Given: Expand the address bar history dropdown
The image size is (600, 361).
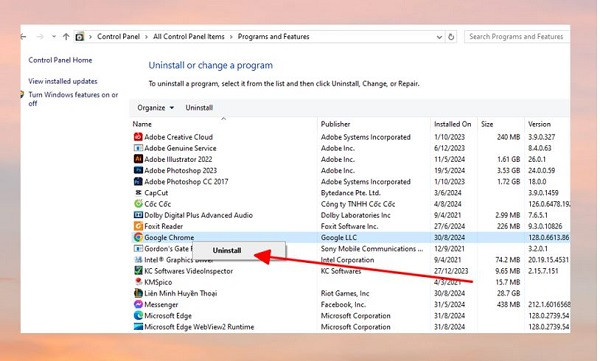Looking at the screenshot, I should click(439, 37).
